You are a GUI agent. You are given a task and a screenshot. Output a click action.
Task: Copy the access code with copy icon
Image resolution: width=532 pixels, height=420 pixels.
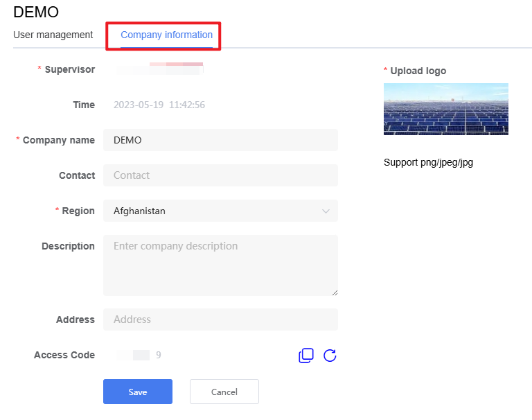pos(305,355)
